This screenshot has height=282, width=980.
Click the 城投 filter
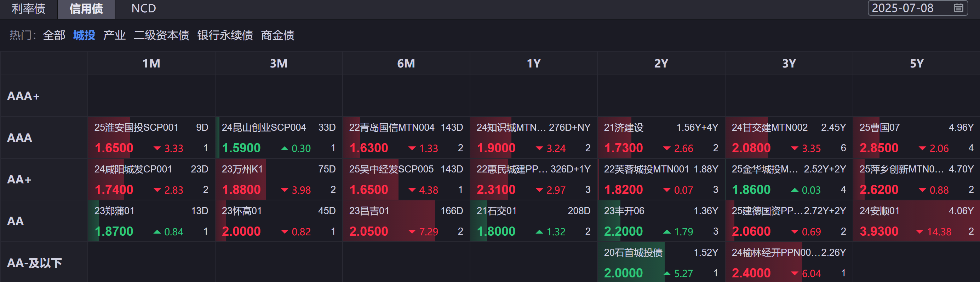(84, 35)
